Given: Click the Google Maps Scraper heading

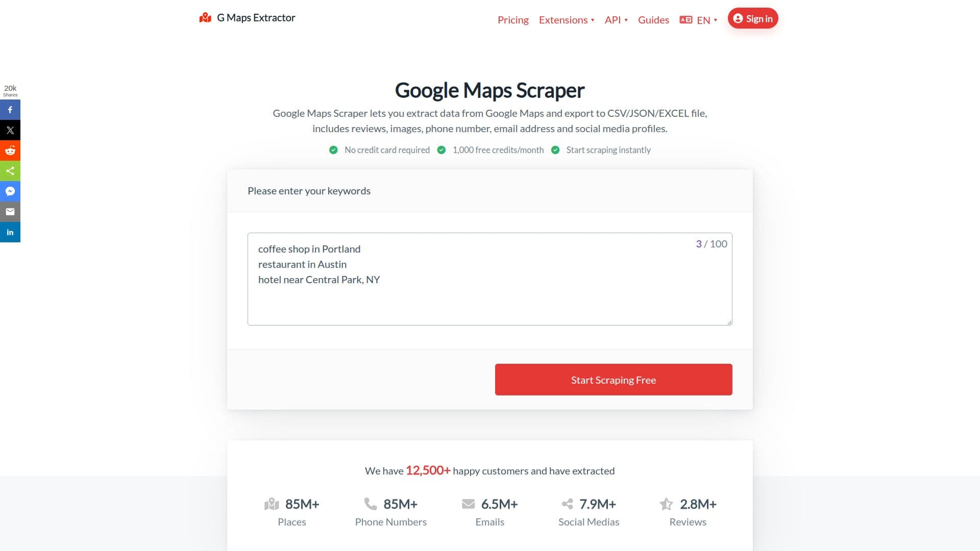Looking at the screenshot, I should click(x=490, y=90).
